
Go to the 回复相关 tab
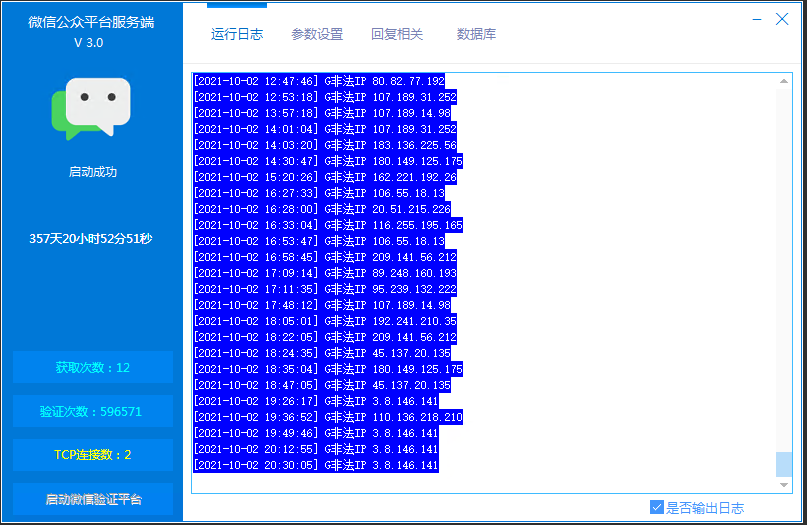point(397,34)
